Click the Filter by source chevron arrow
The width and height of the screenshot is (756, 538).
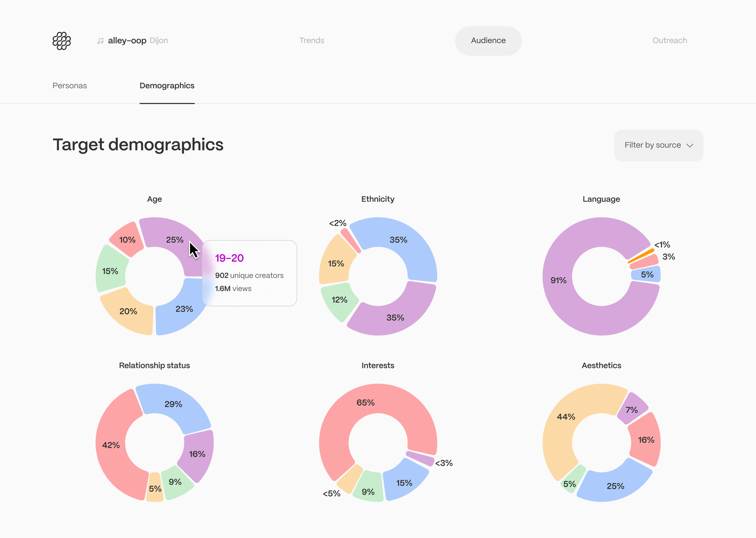[690, 146]
